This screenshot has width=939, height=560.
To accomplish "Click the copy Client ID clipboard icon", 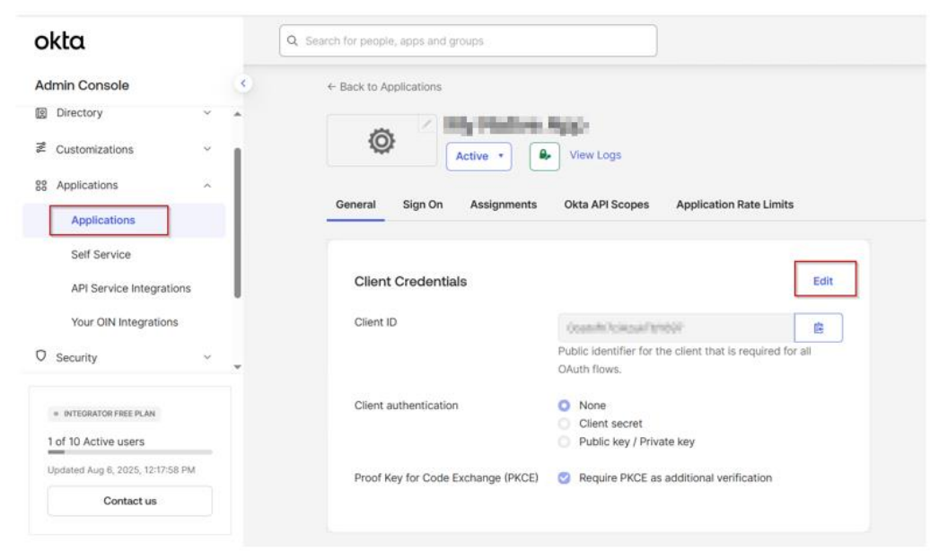I will point(818,328).
